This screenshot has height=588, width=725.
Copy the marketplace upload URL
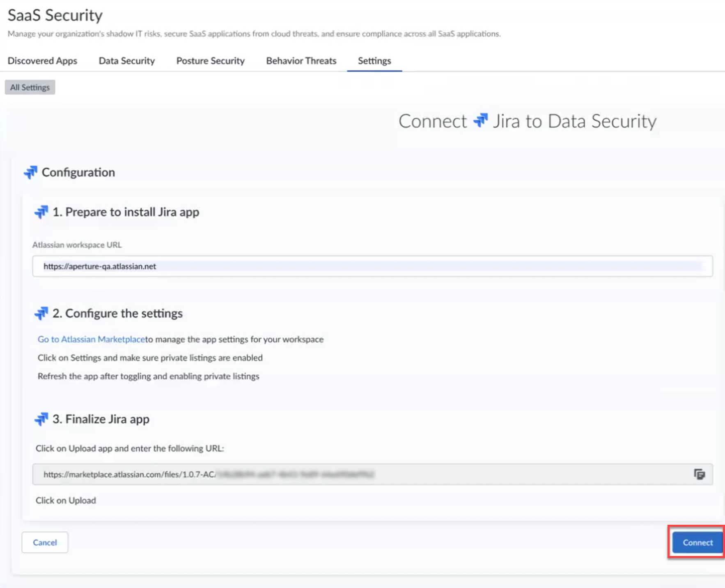coord(699,474)
